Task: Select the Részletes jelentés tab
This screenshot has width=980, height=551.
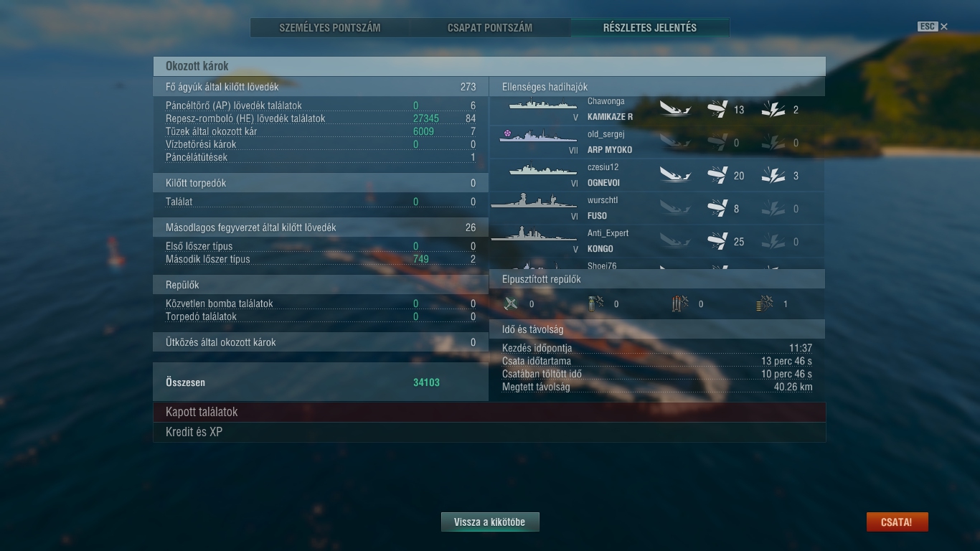Action: click(650, 28)
